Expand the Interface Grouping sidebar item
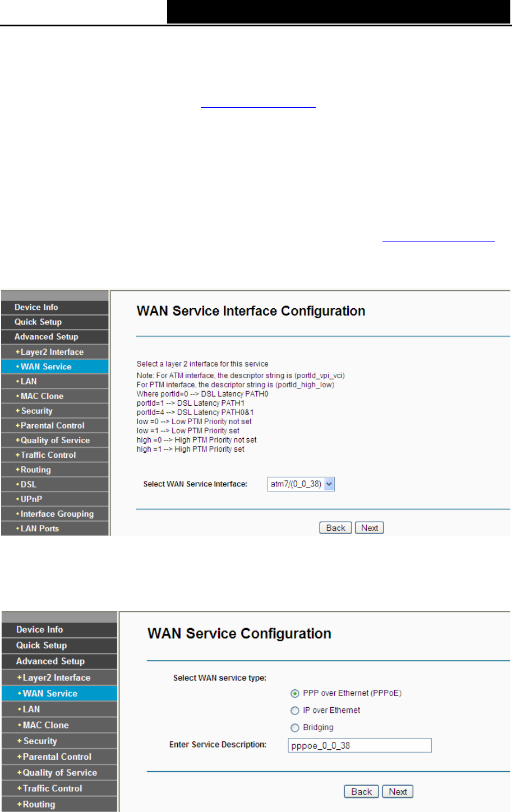 click(54, 514)
